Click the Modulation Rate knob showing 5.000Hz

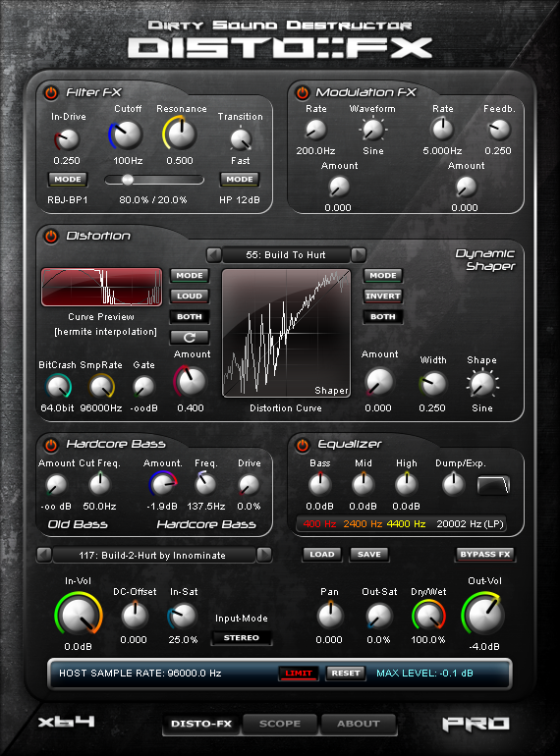point(442,130)
